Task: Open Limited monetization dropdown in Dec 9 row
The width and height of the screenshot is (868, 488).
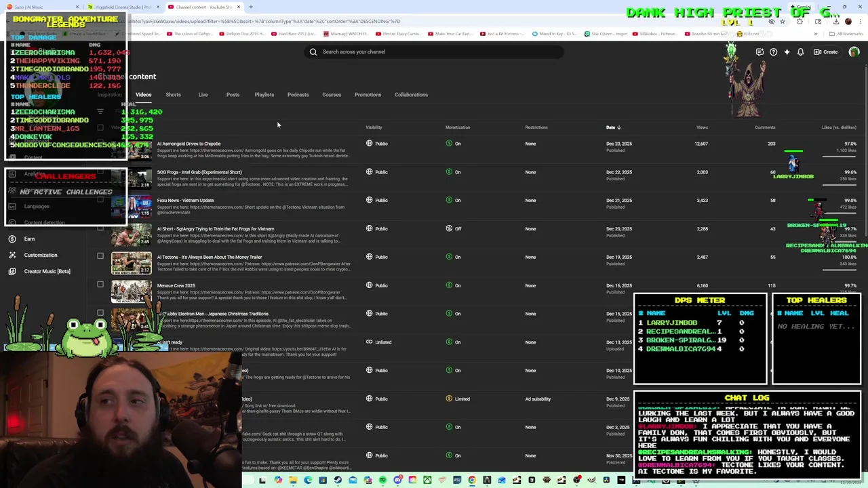Action: (x=458, y=399)
